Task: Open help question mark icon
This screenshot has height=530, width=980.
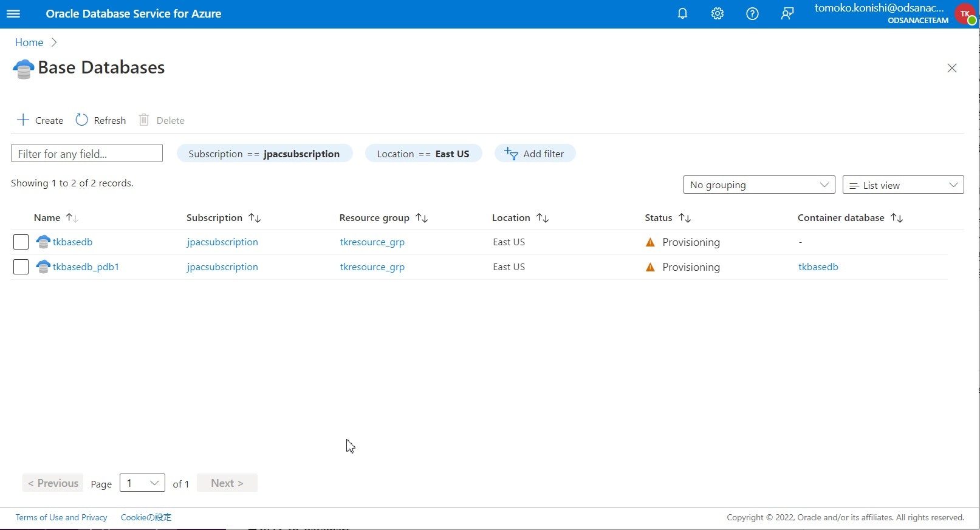Action: coord(752,13)
